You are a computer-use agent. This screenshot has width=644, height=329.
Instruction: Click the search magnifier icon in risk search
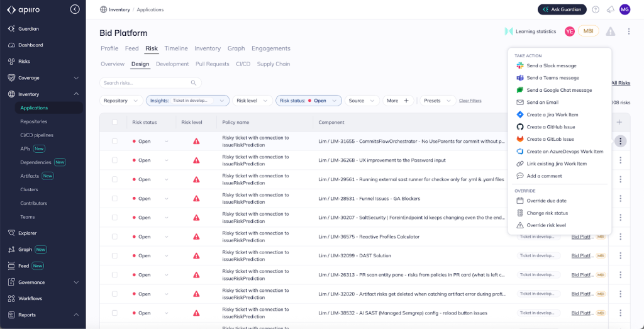pyautogui.click(x=194, y=83)
